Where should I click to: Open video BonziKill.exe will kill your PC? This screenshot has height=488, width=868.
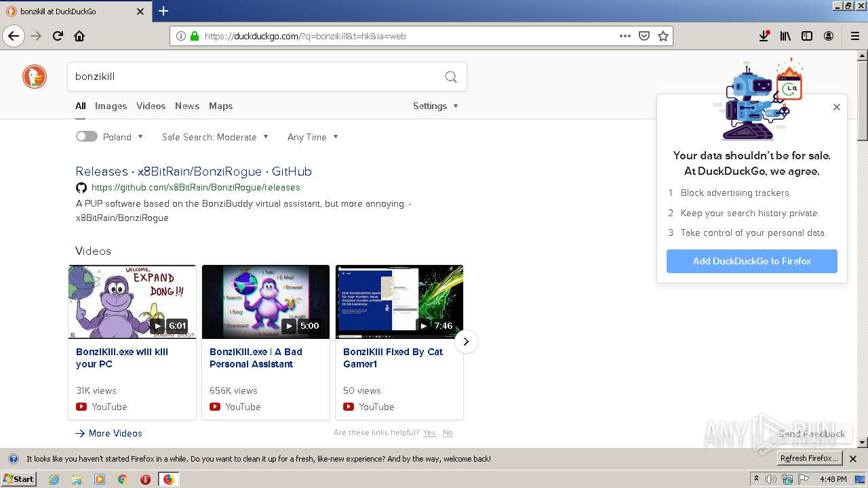tap(122, 358)
